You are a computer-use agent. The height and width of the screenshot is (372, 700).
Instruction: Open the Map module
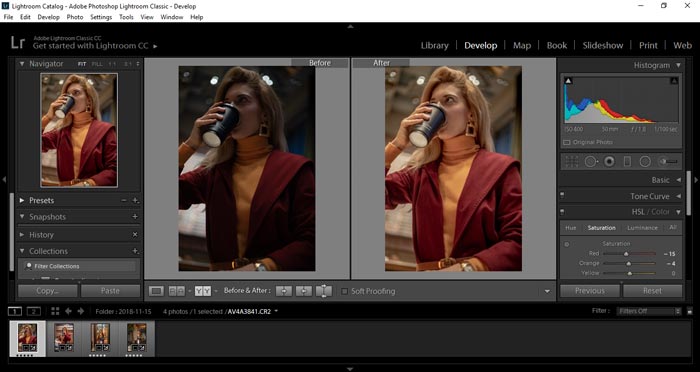[521, 46]
